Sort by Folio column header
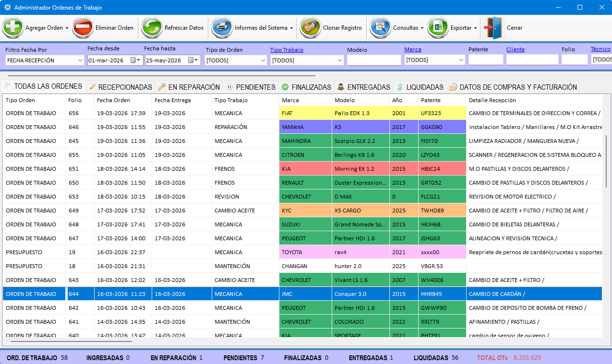Screen dimensions: 612x364 pyautogui.click(x=80, y=100)
